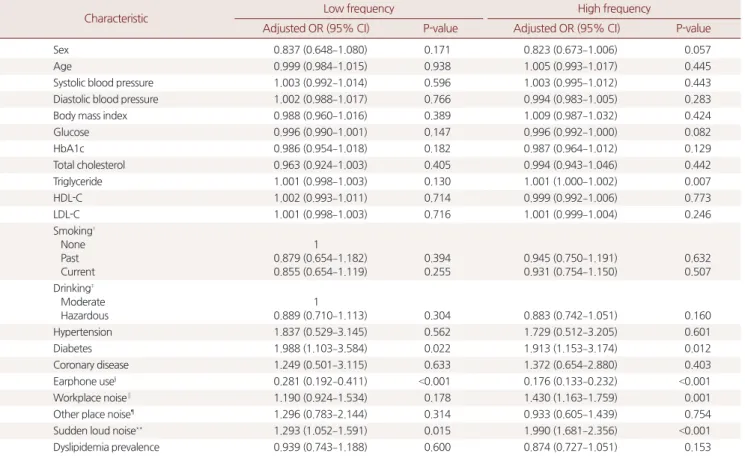Select value 0.963 (0.924–1.003)

[320, 165]
